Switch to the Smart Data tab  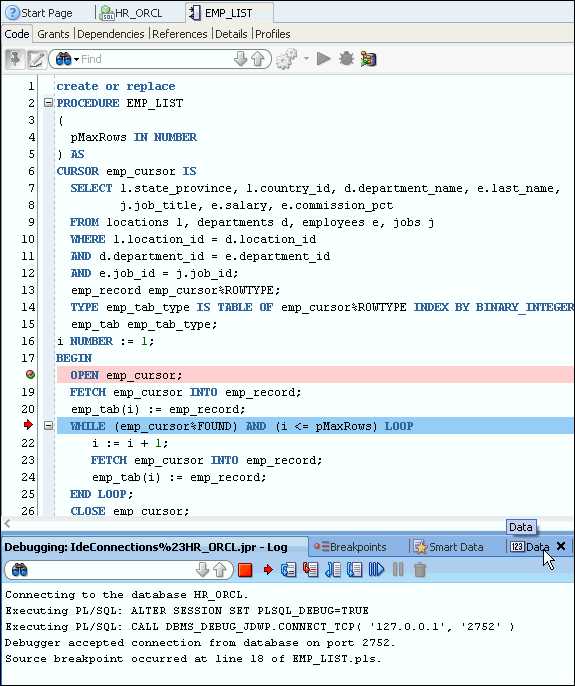click(449, 547)
